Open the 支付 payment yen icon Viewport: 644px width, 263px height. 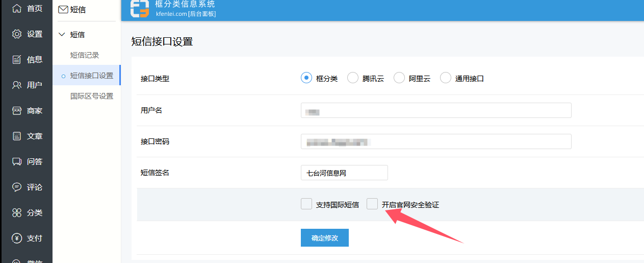17,238
